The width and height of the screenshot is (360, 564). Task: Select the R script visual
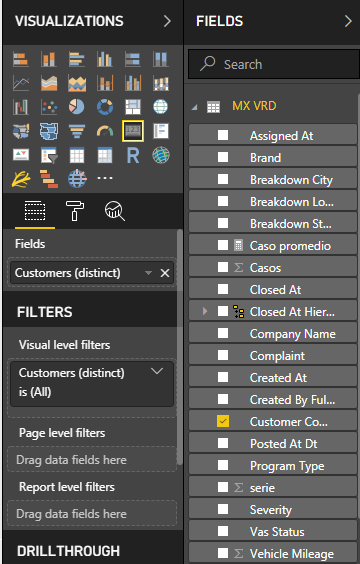tap(133, 155)
